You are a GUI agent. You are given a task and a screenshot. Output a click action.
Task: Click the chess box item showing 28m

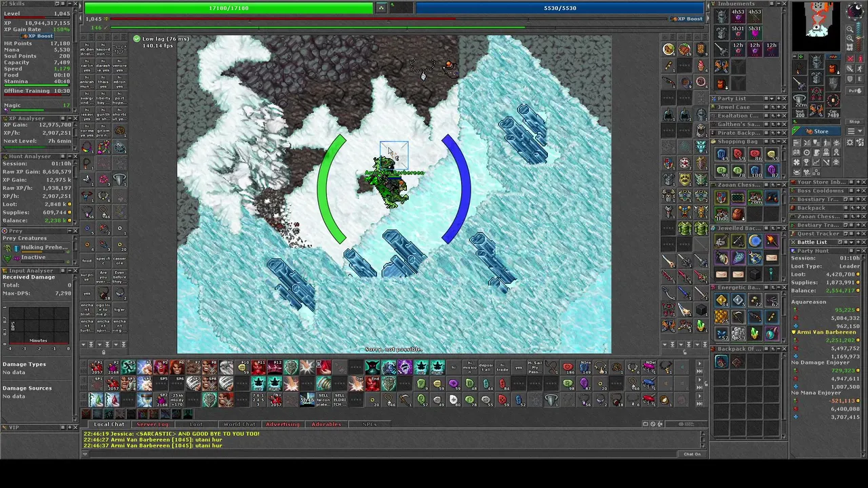(x=755, y=198)
